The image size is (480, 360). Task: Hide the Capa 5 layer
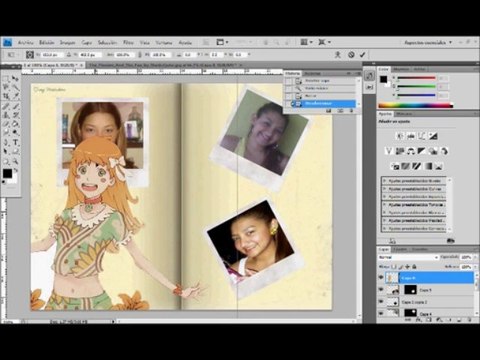(381, 290)
